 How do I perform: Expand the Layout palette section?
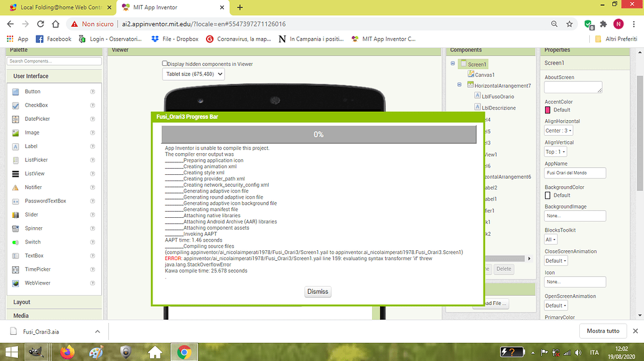click(54, 302)
